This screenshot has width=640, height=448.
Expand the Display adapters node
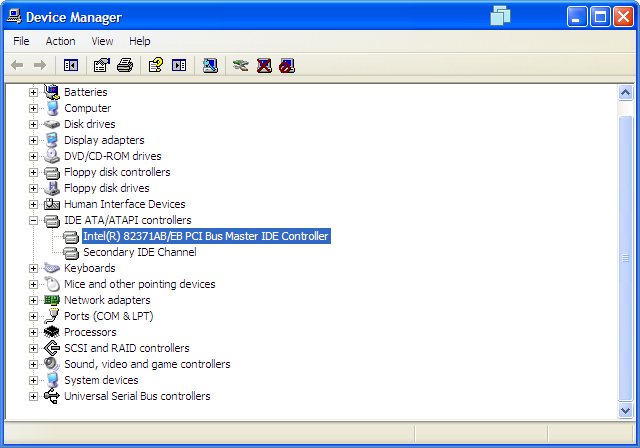33,140
